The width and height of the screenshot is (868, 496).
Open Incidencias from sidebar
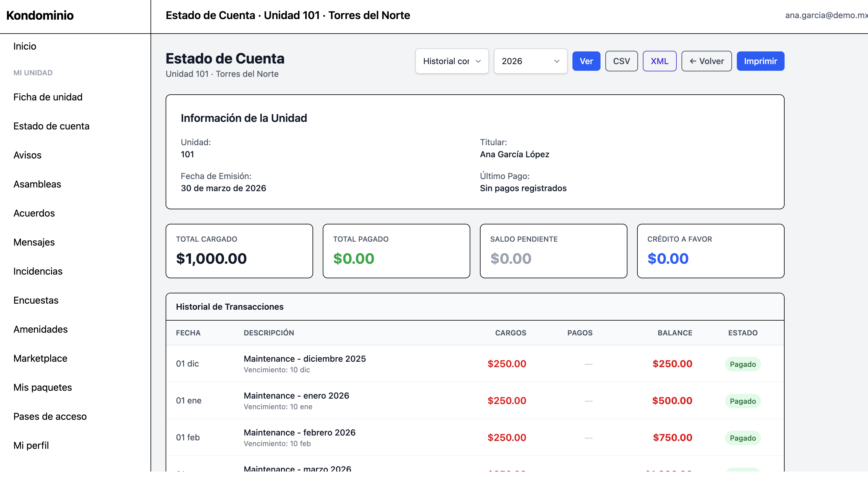[x=38, y=271]
